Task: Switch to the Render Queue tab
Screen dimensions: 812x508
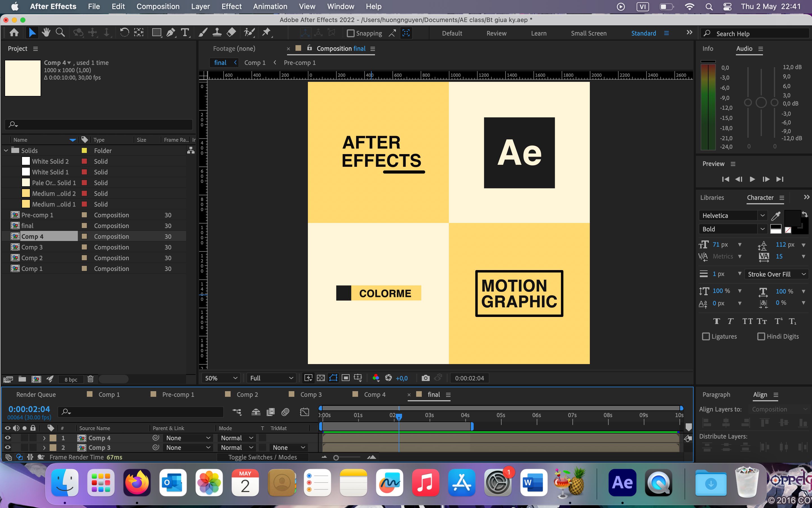Action: (x=36, y=395)
